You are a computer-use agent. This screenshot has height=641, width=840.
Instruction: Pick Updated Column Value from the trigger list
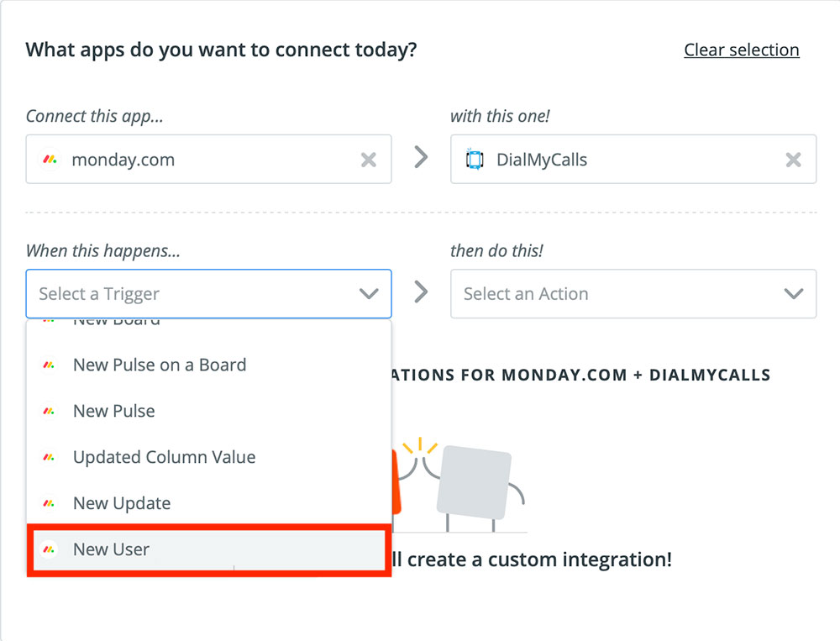tap(164, 458)
